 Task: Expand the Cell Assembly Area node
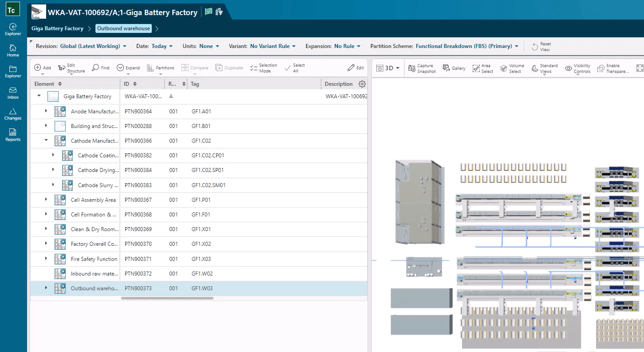tap(46, 200)
